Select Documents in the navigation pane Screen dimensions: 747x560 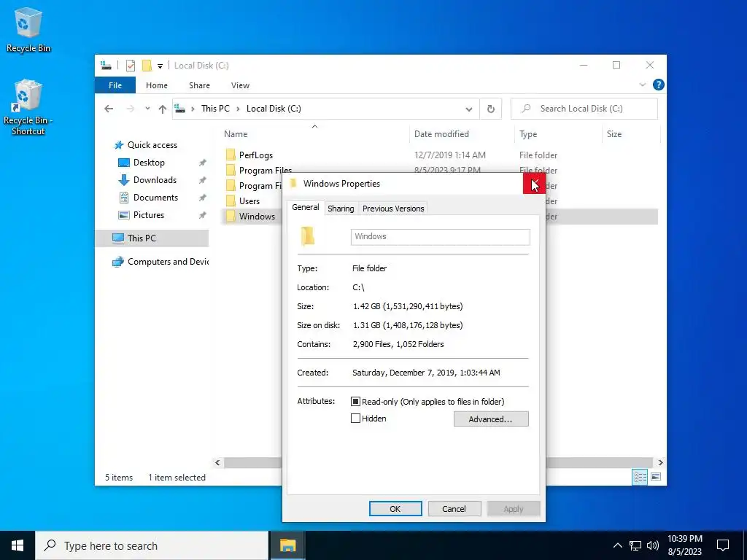click(155, 198)
